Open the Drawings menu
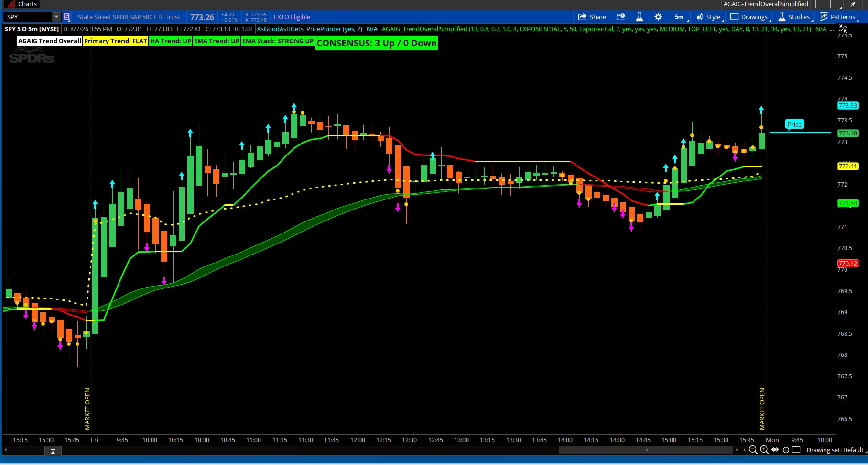 click(750, 17)
